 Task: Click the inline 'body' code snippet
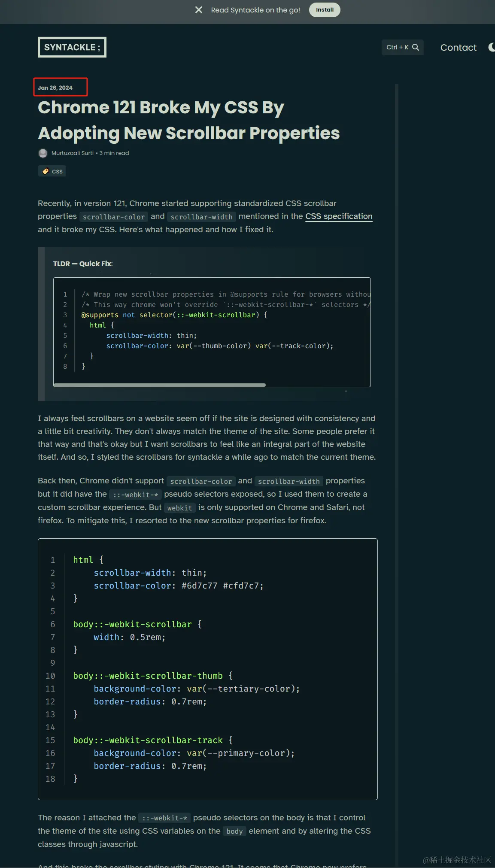coord(234,832)
